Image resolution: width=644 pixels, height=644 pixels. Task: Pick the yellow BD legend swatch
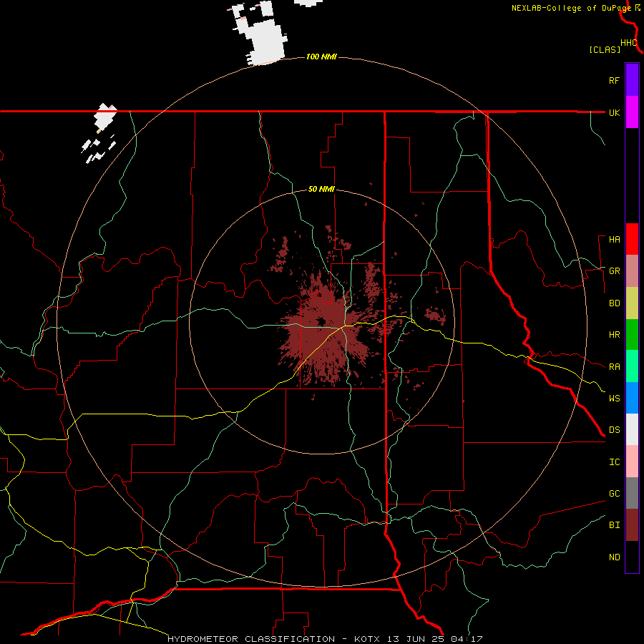[632, 303]
